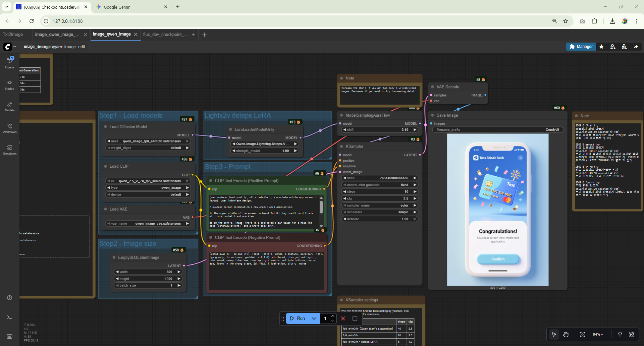
Task: Increase the KSampler steps value arrow
Action: [415, 192]
